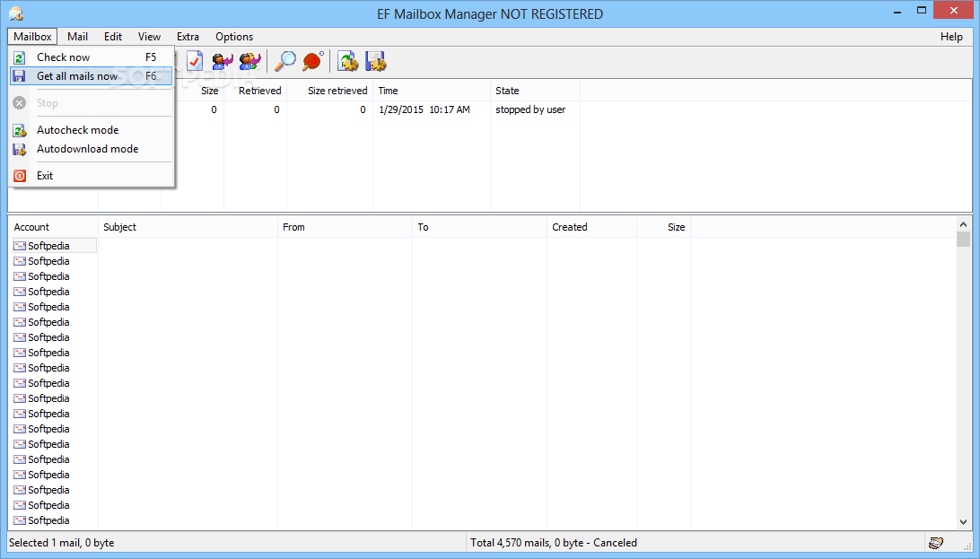
Task: Click the autocheck mode toolbar icon with gear
Action: [348, 61]
